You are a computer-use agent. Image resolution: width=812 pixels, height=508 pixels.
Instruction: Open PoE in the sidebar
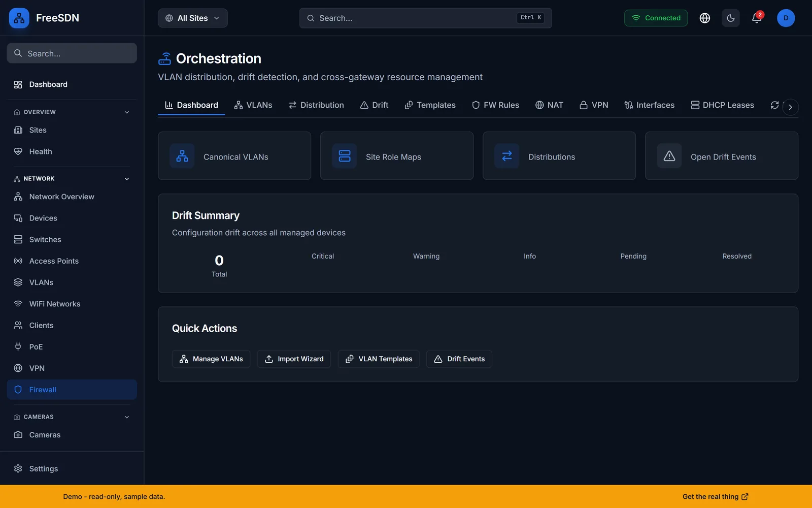pos(72,346)
